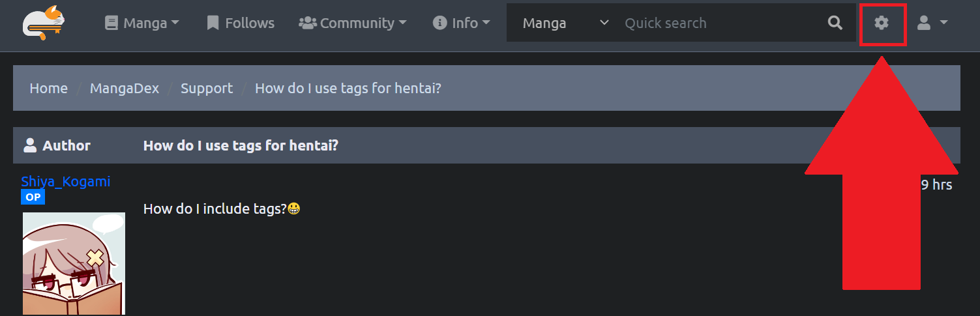Click the thread title breadcrumb
Viewport: 980px width, 316px height.
(x=348, y=88)
